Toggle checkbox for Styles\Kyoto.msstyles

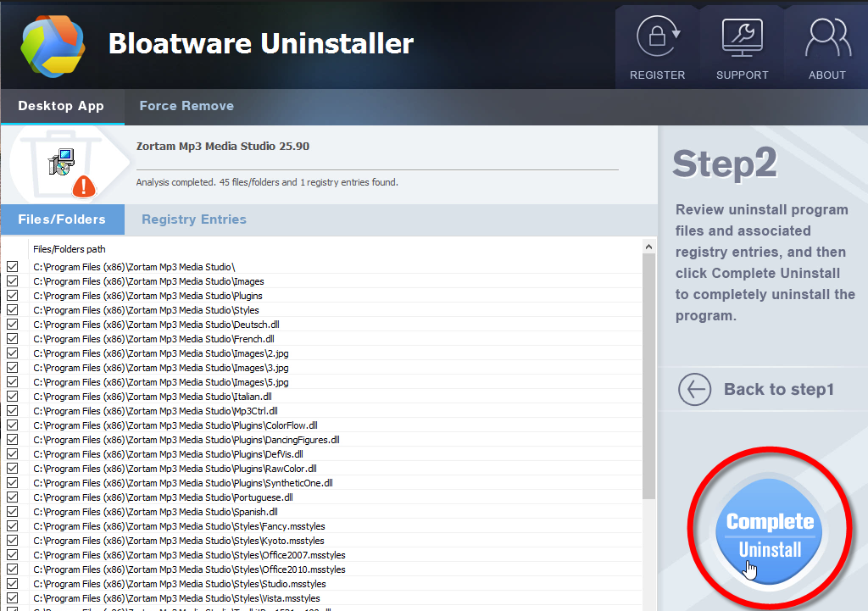(x=12, y=540)
